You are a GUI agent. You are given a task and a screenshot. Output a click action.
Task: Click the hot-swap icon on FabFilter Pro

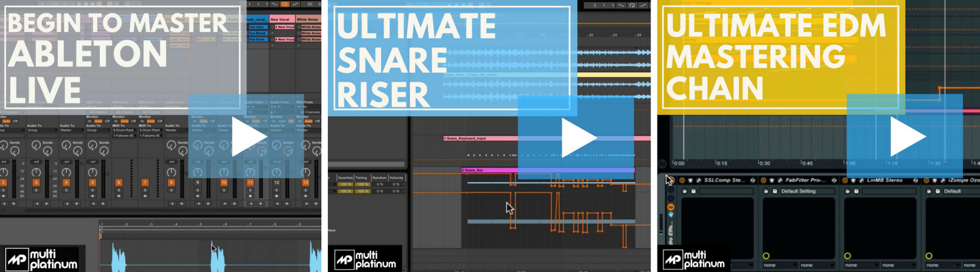pos(834,180)
